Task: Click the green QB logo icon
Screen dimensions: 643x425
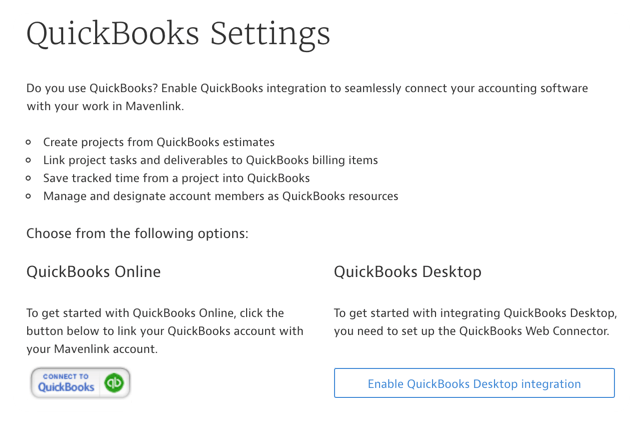Action: (114, 383)
